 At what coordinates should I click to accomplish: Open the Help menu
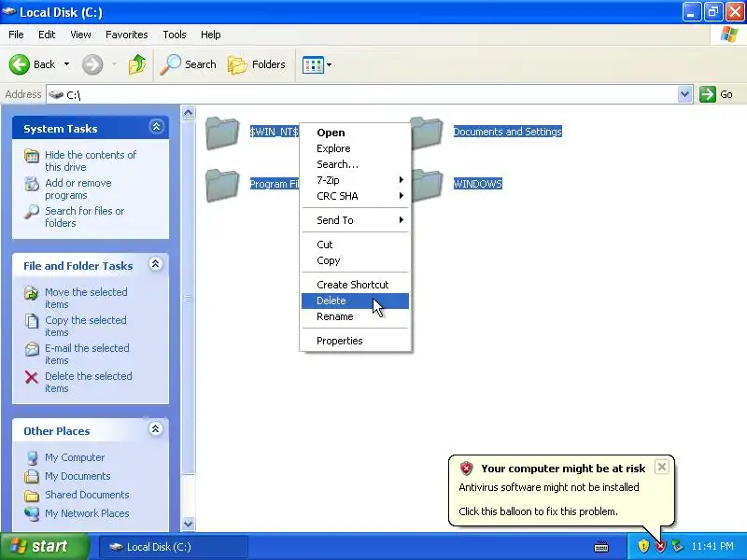[x=211, y=35]
